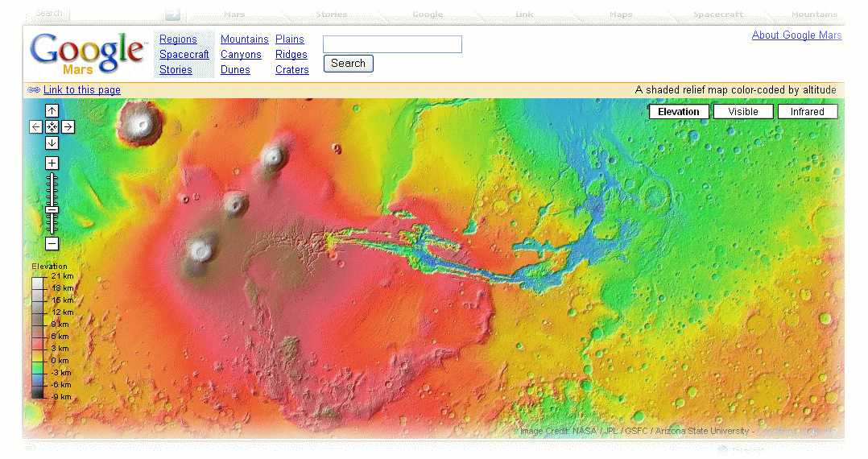Viewport: 868px width, 459px height.
Task: Click the chain-link icon beside Link to this page
Action: pos(34,89)
